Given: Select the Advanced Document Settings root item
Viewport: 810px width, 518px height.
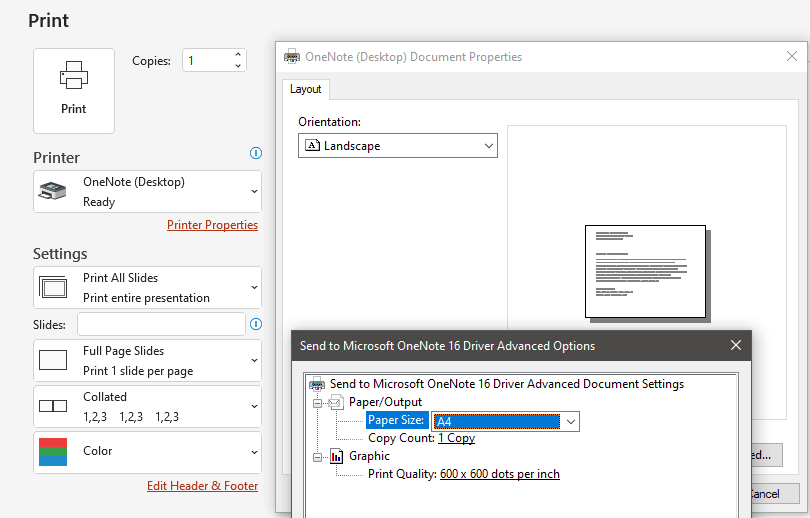Looking at the screenshot, I should (x=507, y=384).
